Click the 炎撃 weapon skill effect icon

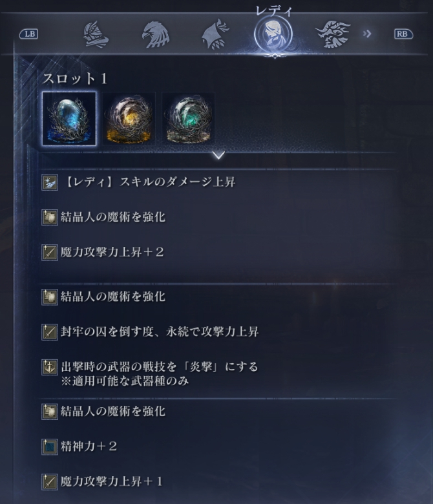pos(50,368)
